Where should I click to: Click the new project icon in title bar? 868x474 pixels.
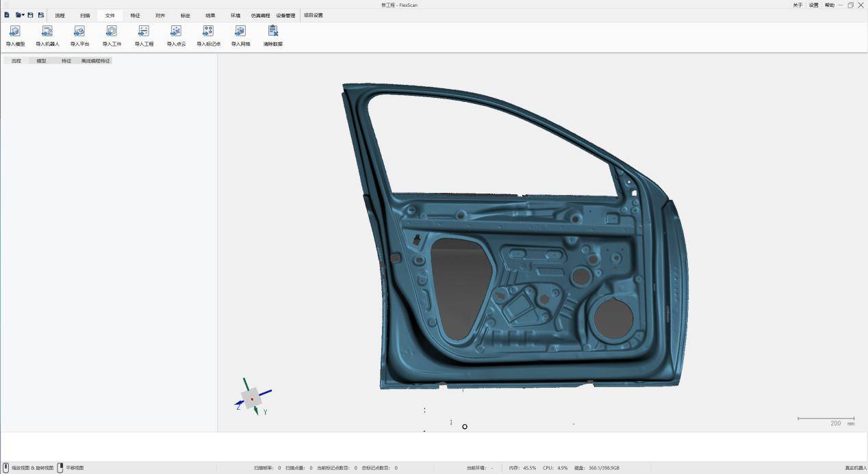6,14
